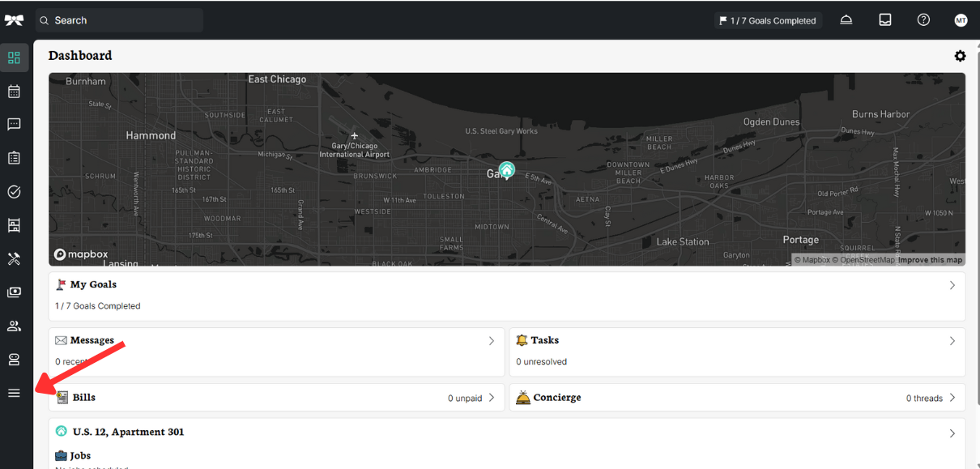The height and width of the screenshot is (469, 980).
Task: Click the My Goals flag icon
Action: [x=61, y=285]
